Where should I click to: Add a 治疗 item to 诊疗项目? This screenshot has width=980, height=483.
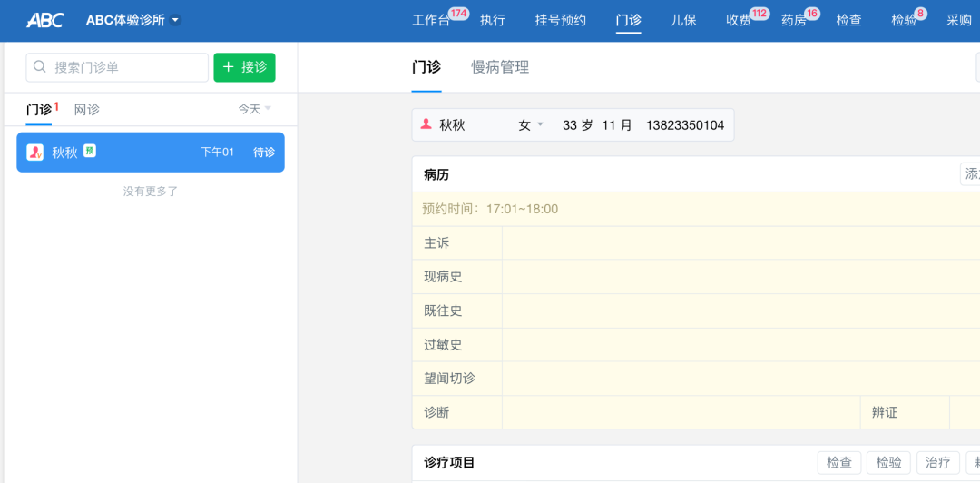(938, 463)
